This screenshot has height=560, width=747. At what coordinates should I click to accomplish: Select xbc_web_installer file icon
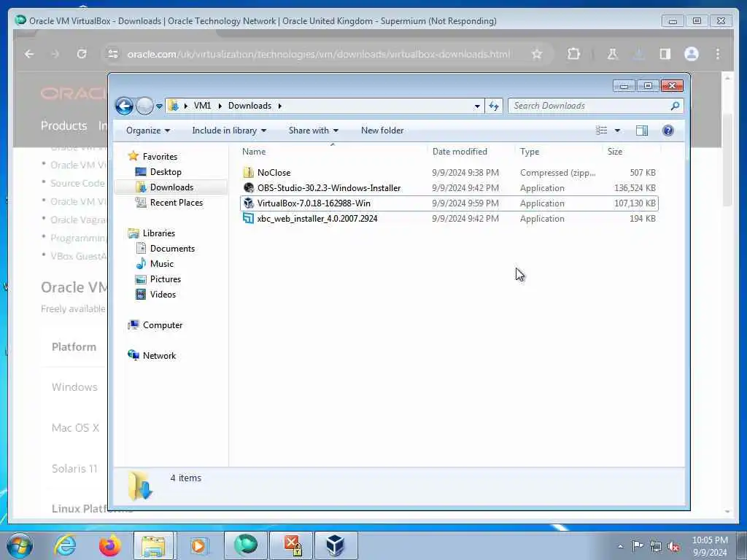(x=248, y=219)
